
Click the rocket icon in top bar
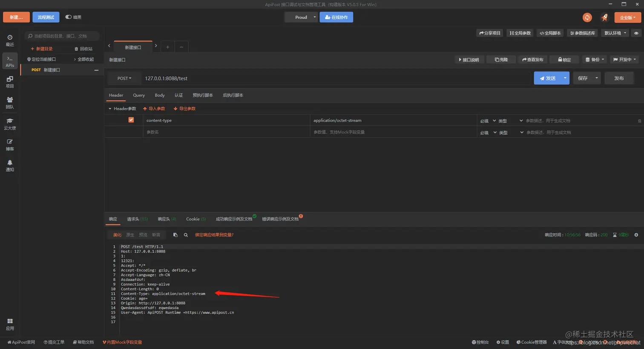click(x=604, y=17)
